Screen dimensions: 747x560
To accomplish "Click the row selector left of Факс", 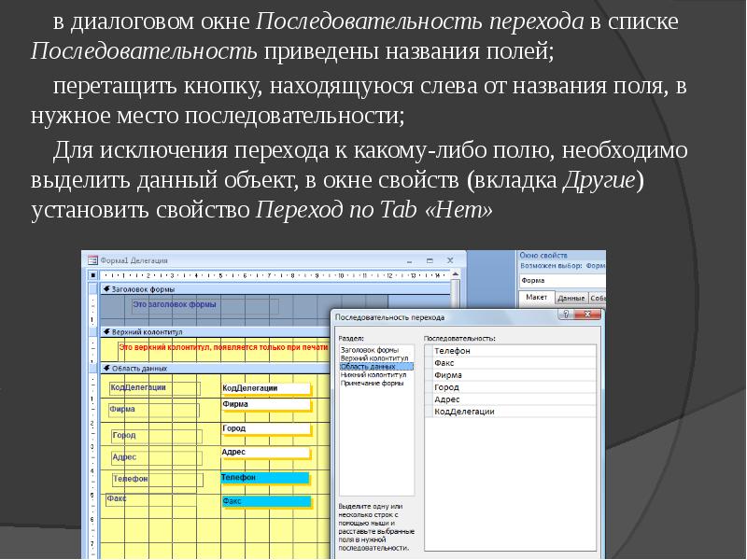I will click(x=430, y=362).
